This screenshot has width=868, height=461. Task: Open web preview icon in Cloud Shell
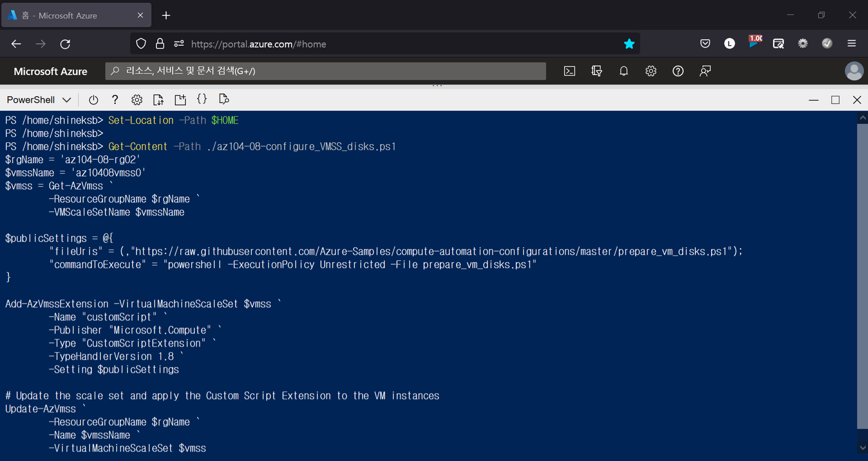[x=224, y=100]
